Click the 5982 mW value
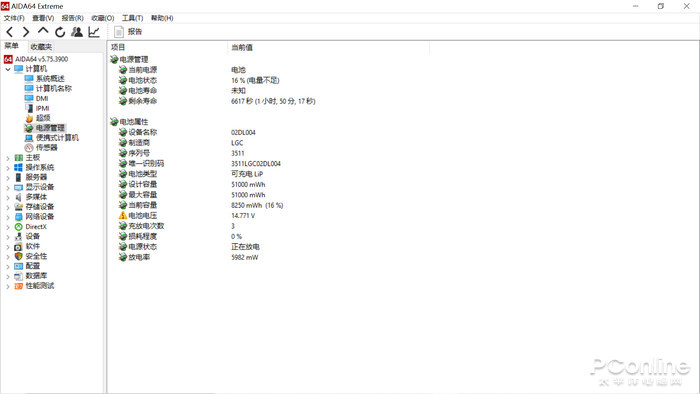The height and width of the screenshot is (394, 700). click(x=245, y=257)
